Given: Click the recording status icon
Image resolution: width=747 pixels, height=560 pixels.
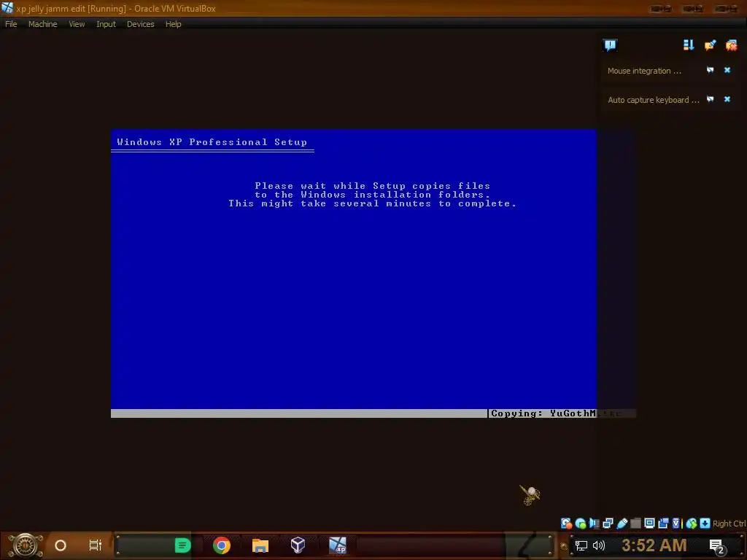Looking at the screenshot, I should (663, 524).
